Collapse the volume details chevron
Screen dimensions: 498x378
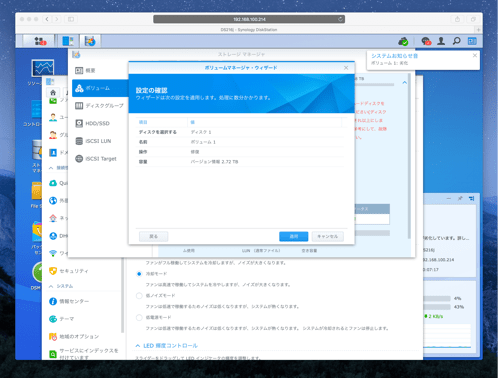pyautogui.click(x=405, y=83)
